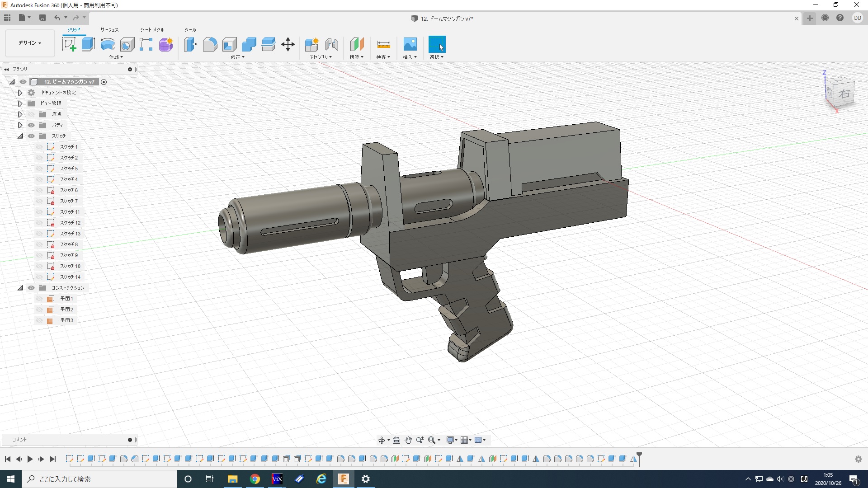The height and width of the screenshot is (488, 868).
Task: Open the Measure inspection tool
Action: click(x=383, y=44)
